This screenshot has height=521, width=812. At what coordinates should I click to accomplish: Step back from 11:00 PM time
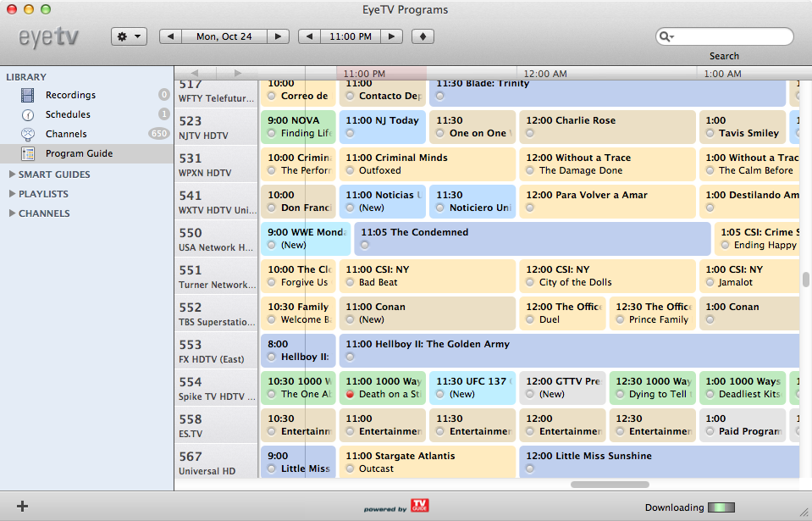(310, 37)
